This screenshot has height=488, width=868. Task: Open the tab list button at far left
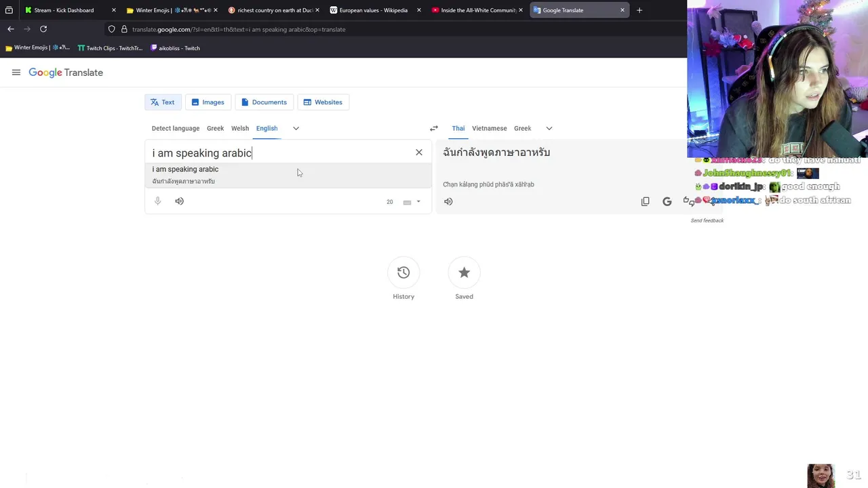[9, 10]
